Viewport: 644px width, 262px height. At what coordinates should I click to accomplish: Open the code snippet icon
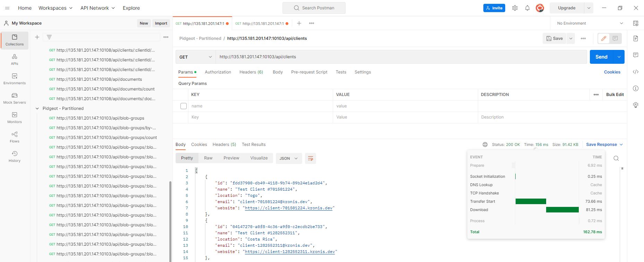coord(636,72)
